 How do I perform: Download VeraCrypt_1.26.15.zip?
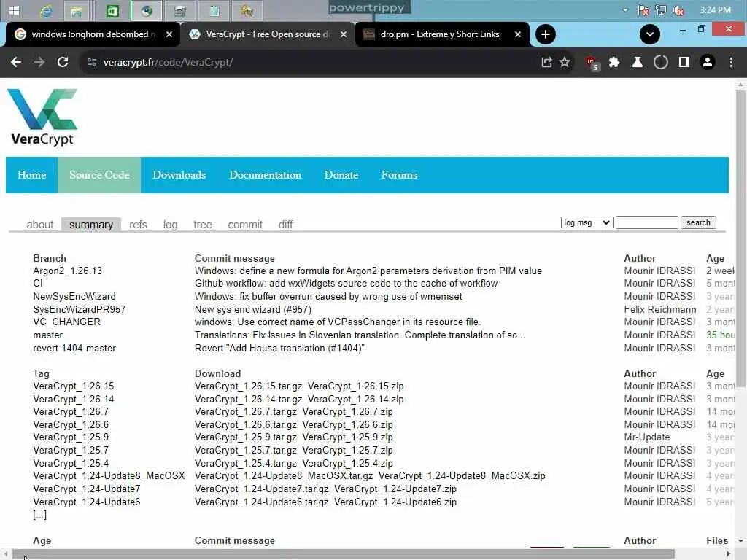pos(355,386)
